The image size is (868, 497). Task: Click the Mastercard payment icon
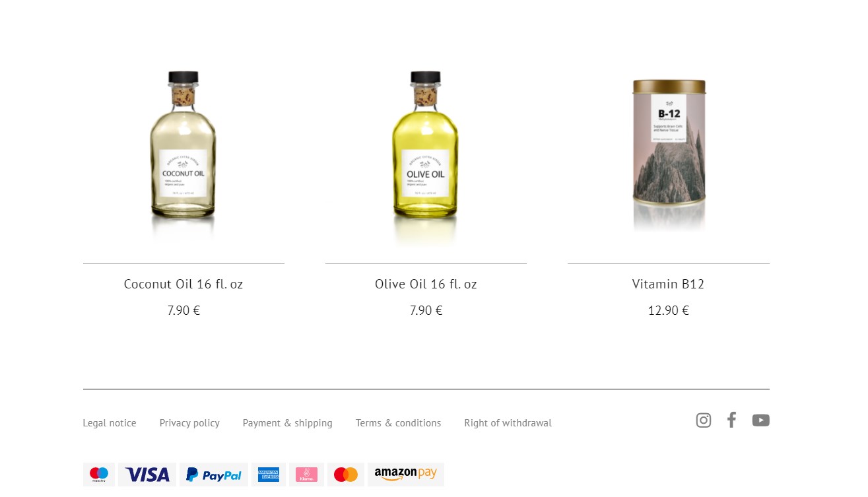pyautogui.click(x=346, y=475)
